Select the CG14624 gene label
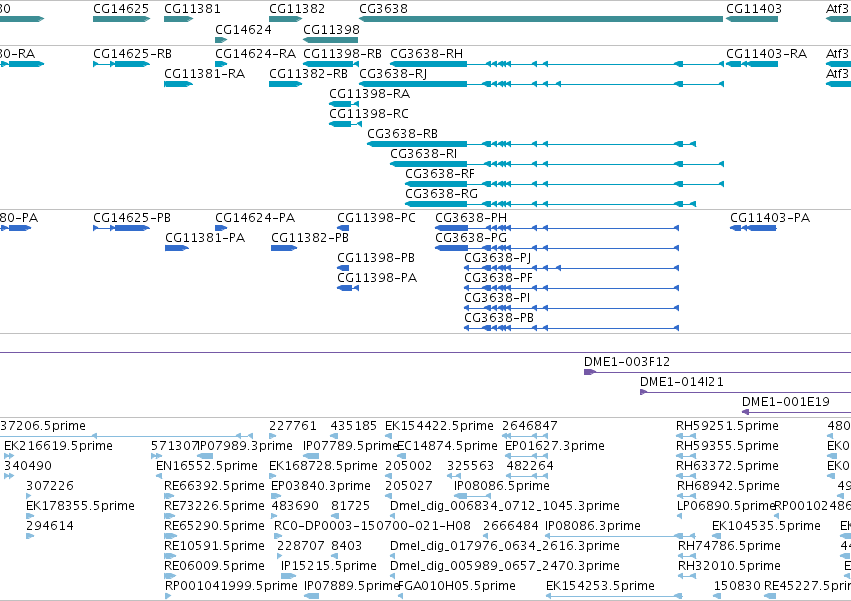Image resolution: width=851 pixels, height=601 pixels. coord(243,29)
